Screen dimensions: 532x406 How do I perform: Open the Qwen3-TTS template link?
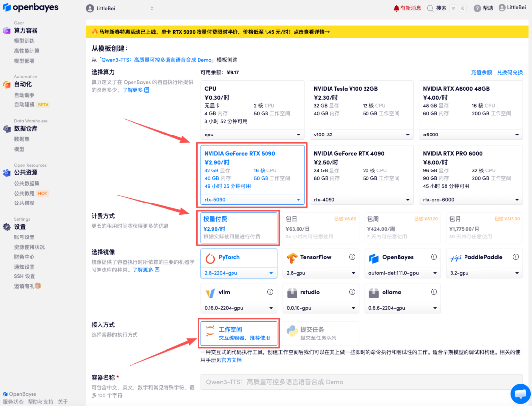tap(157, 60)
